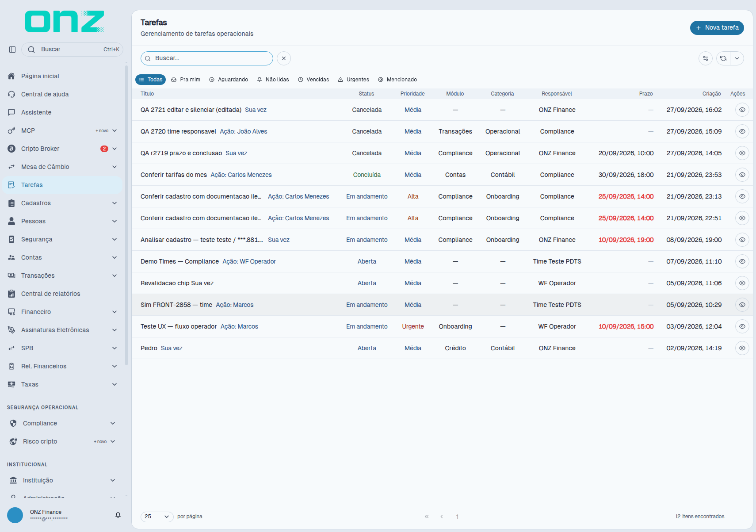The height and width of the screenshot is (532, 756).
Task: Click the Compliance shield icon
Action: point(13,423)
